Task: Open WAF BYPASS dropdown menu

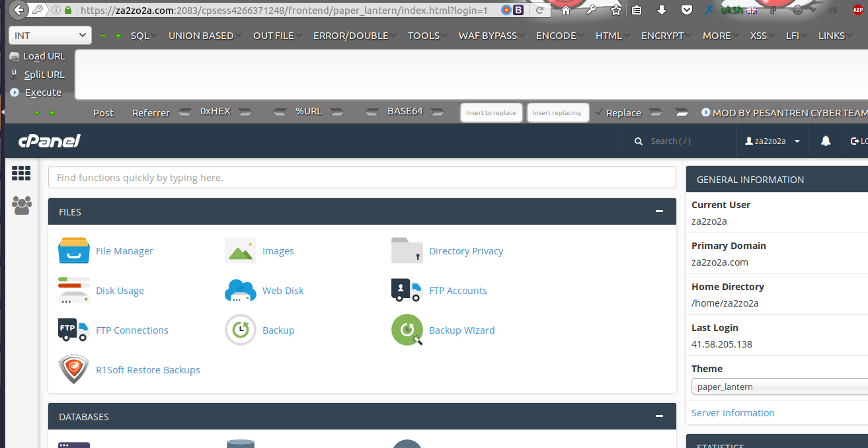Action: pyautogui.click(x=492, y=36)
